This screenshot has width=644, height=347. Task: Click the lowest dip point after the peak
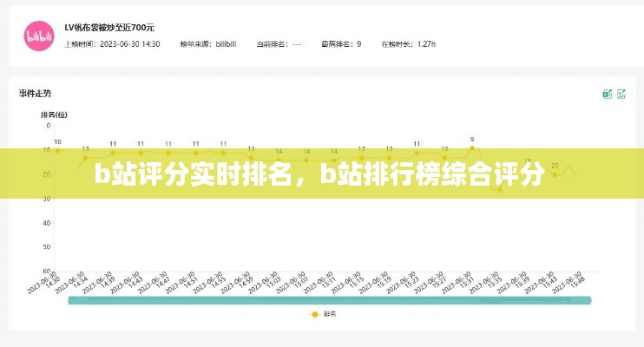[x=499, y=188]
